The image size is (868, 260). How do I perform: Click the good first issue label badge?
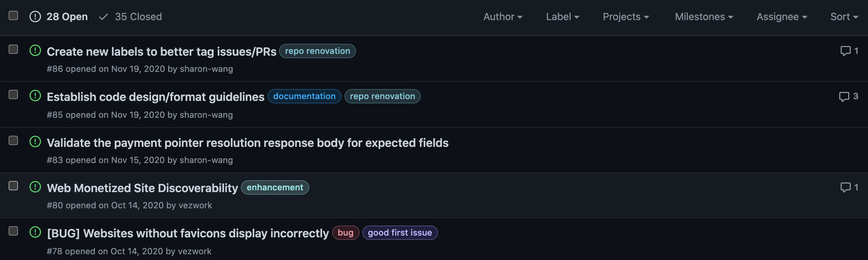(400, 233)
